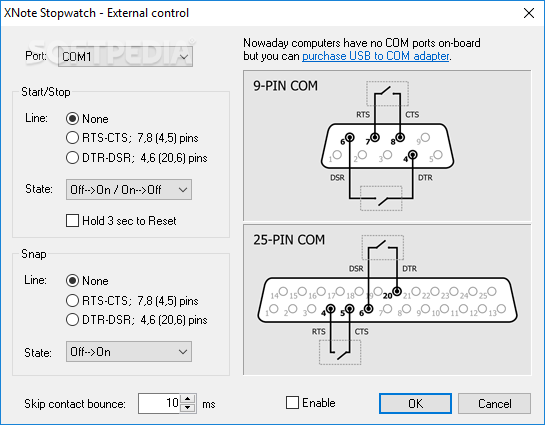Viewport: 545px width, 425px height.
Task: Click the Skip contact bounce value field
Action: (x=159, y=403)
